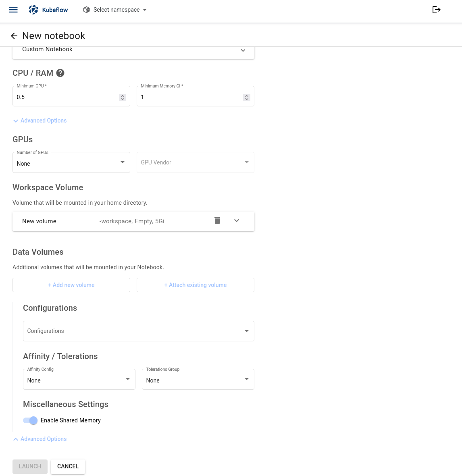Go back using the arrow icon
This screenshot has width=462, height=476.
pyautogui.click(x=14, y=36)
